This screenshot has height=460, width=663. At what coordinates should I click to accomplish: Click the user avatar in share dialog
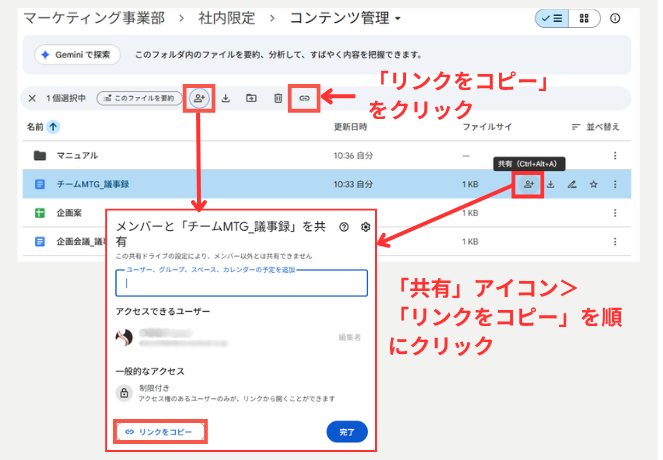(x=124, y=338)
